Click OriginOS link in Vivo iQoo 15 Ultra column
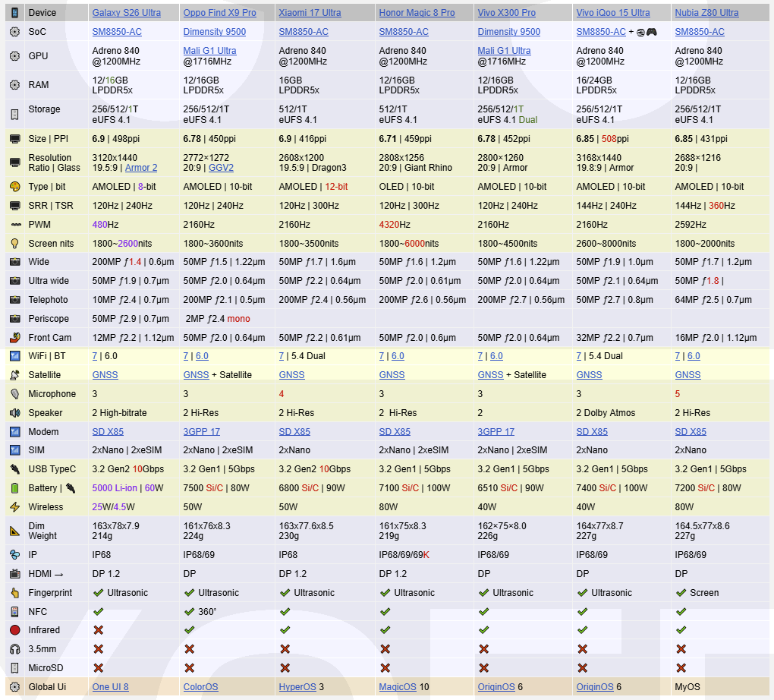 (595, 686)
